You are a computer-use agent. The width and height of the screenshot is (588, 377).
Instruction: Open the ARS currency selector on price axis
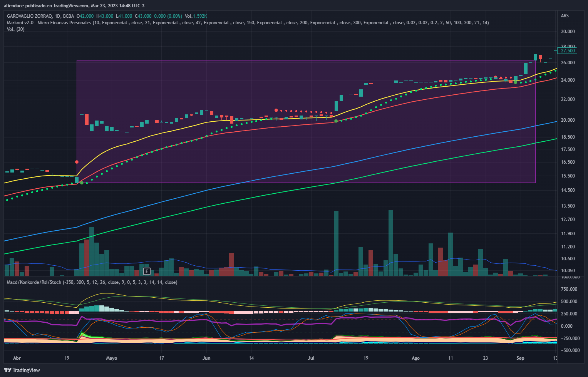pos(565,16)
